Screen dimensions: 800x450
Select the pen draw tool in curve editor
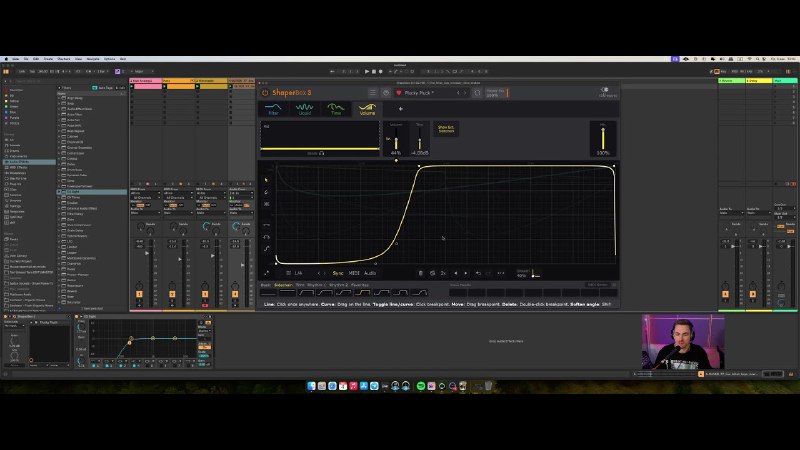point(266,192)
